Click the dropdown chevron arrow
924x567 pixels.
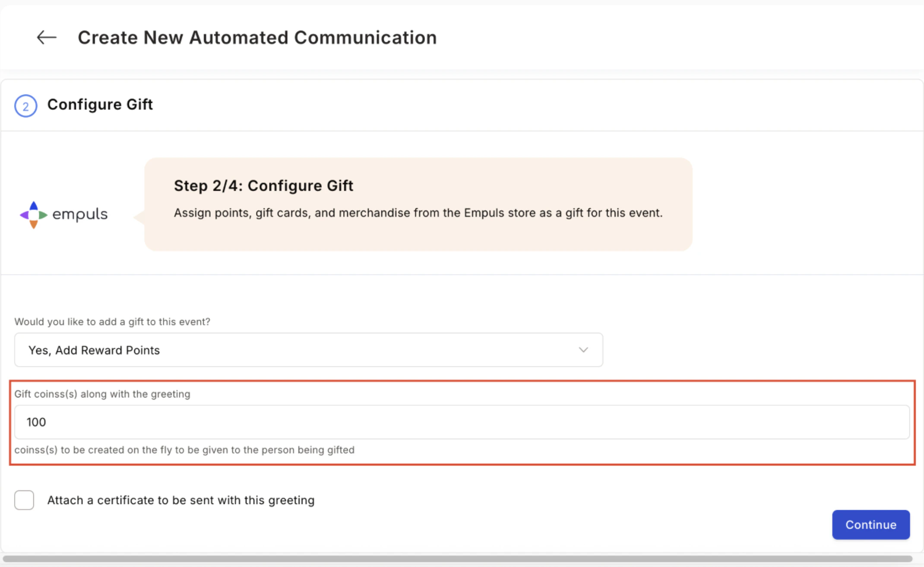[x=583, y=350]
